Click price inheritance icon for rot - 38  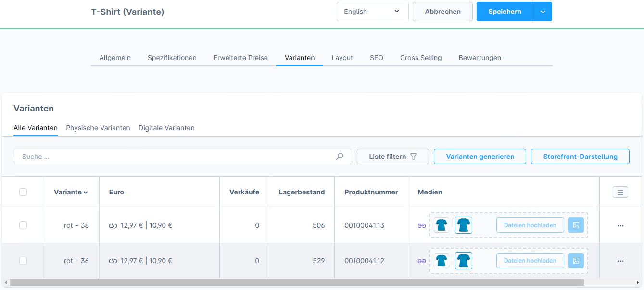pyautogui.click(x=114, y=226)
